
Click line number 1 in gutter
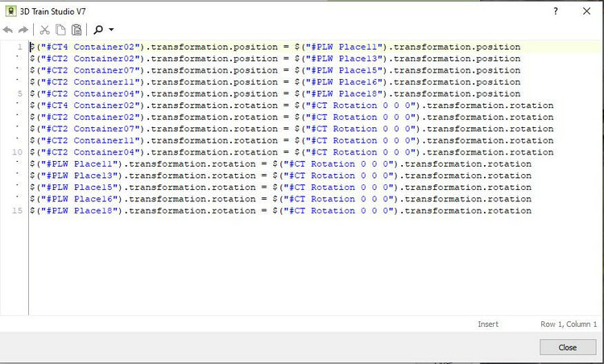pyautogui.click(x=19, y=47)
